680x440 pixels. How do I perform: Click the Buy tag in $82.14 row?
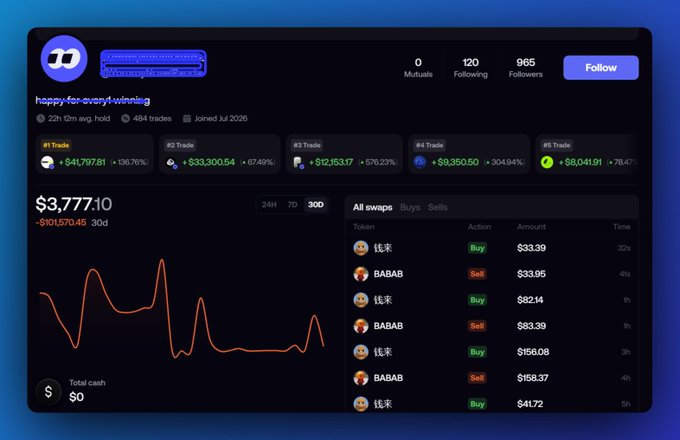point(477,300)
